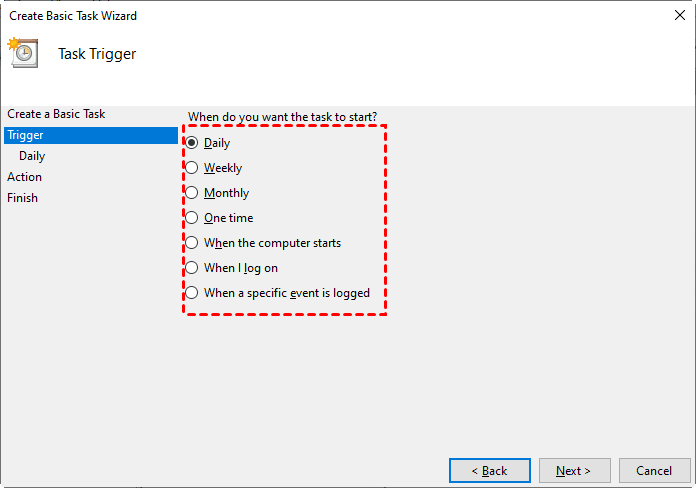Select the One time radio button
Screen dimensions: 696x488
193,218
